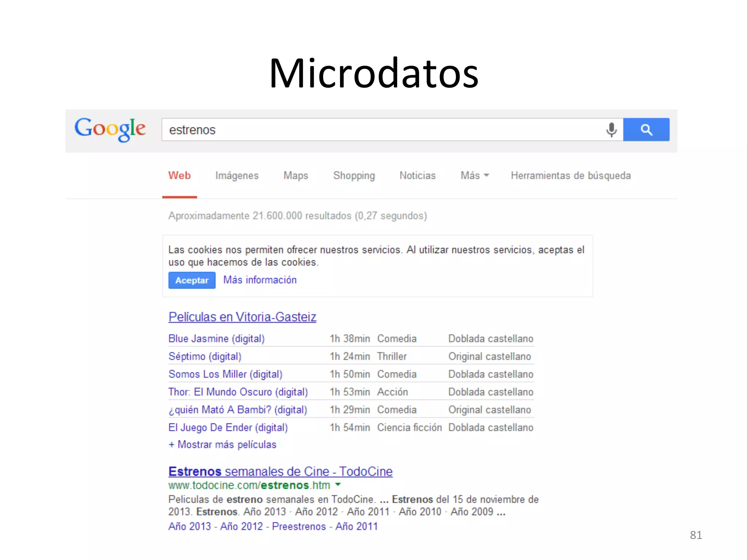Click 1h 38min duration for Blue Jasmine
747x560 pixels.
pos(350,339)
